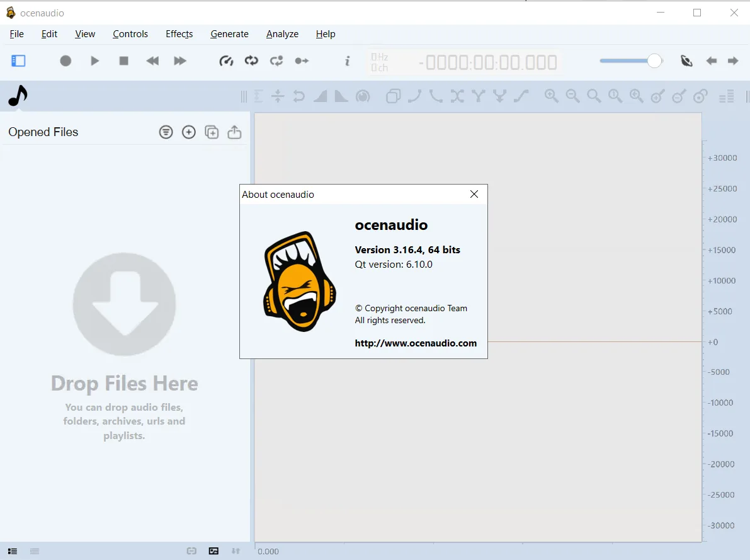
Task: Open file properties info icon
Action: 347,60
